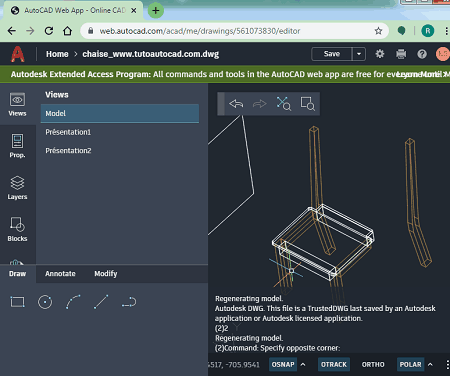Toggle OSNAP mode
450x376 pixels.
click(x=283, y=364)
